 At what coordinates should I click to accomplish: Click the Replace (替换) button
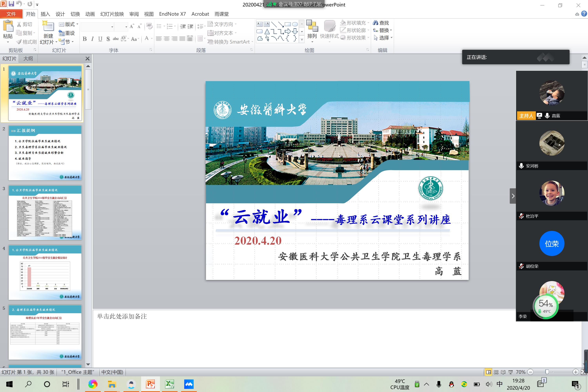pyautogui.click(x=383, y=30)
